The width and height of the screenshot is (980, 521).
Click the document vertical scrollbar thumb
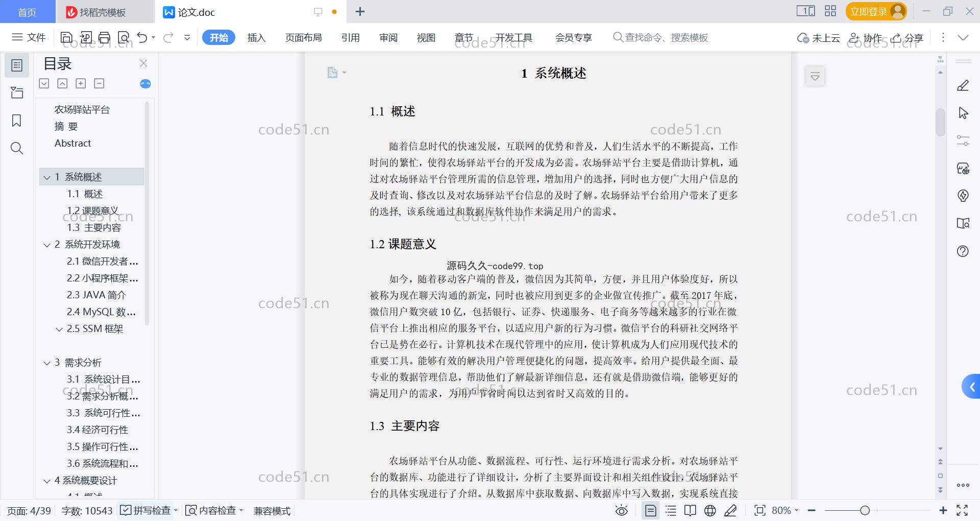(x=940, y=122)
